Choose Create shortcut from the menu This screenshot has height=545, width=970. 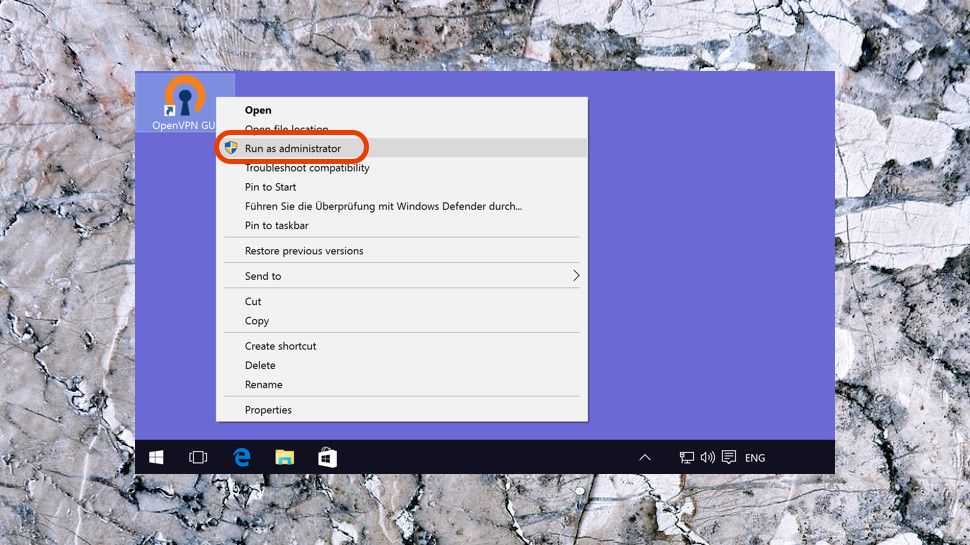point(280,346)
